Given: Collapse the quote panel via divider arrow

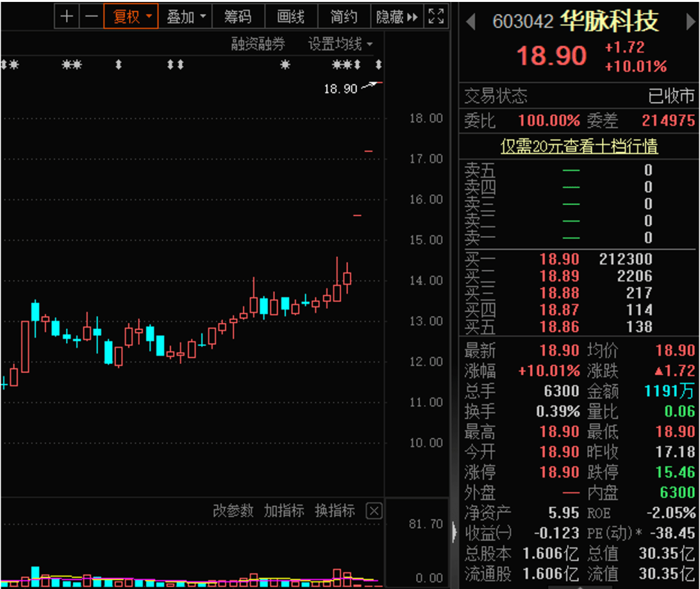Looking at the screenshot, I should tap(454, 532).
